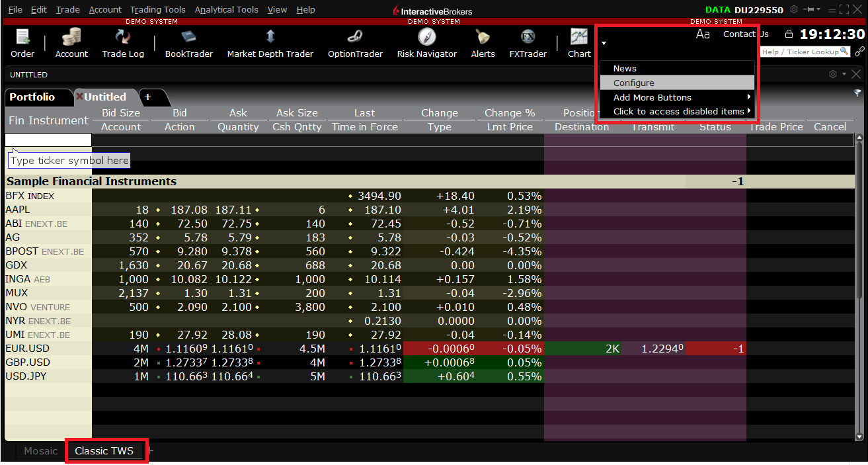
Task: Open the Account menu
Action: pos(105,10)
